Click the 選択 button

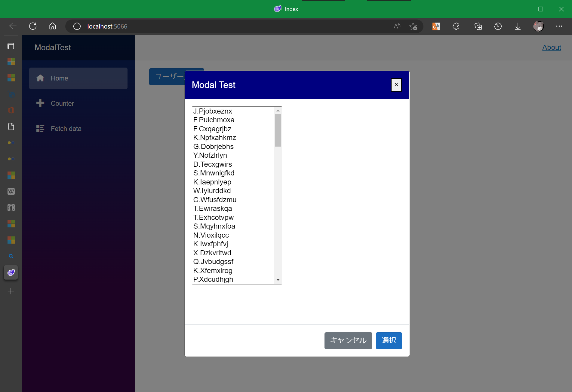coord(389,341)
